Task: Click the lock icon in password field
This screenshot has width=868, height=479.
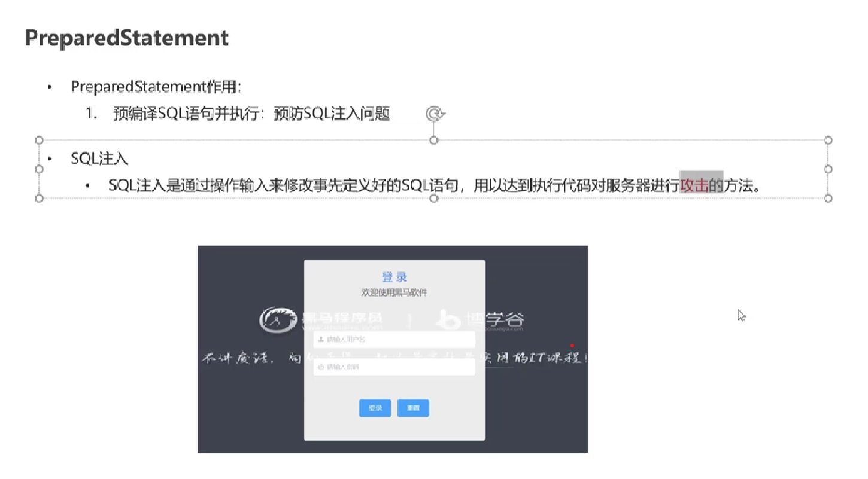Action: pos(321,367)
